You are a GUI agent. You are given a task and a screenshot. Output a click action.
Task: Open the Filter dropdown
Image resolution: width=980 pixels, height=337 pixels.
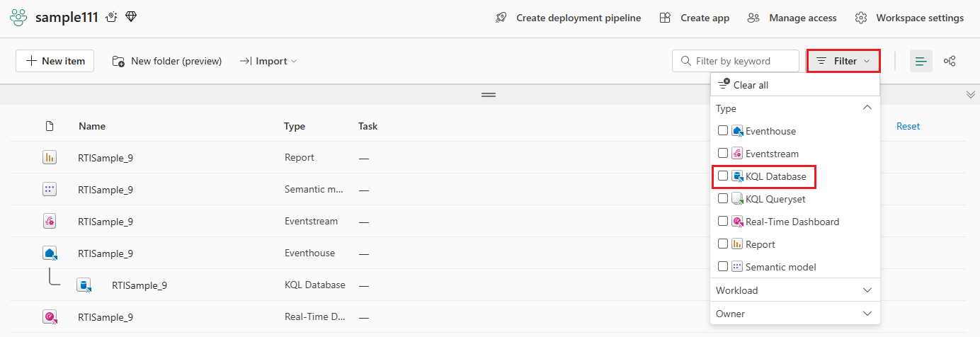(x=843, y=61)
